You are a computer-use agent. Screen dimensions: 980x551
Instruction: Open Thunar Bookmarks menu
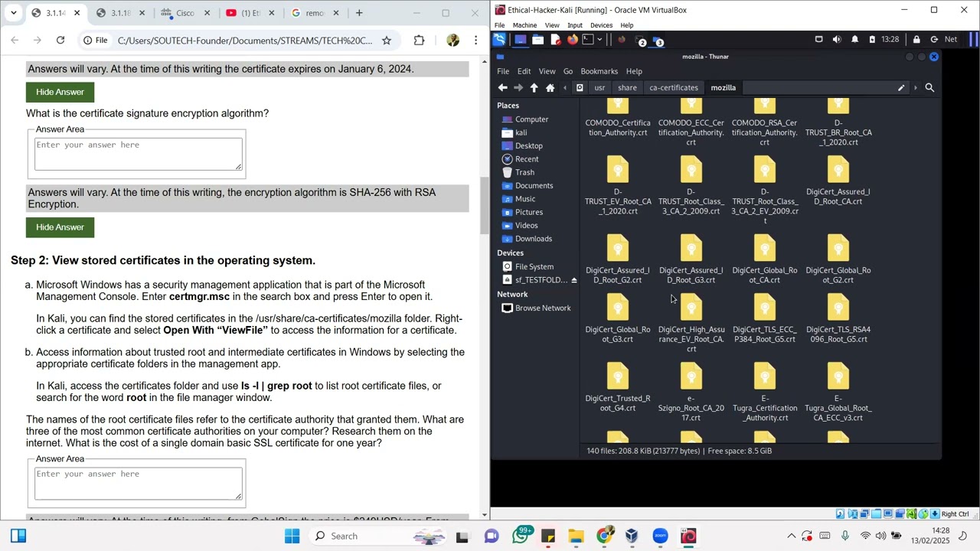[x=599, y=71]
